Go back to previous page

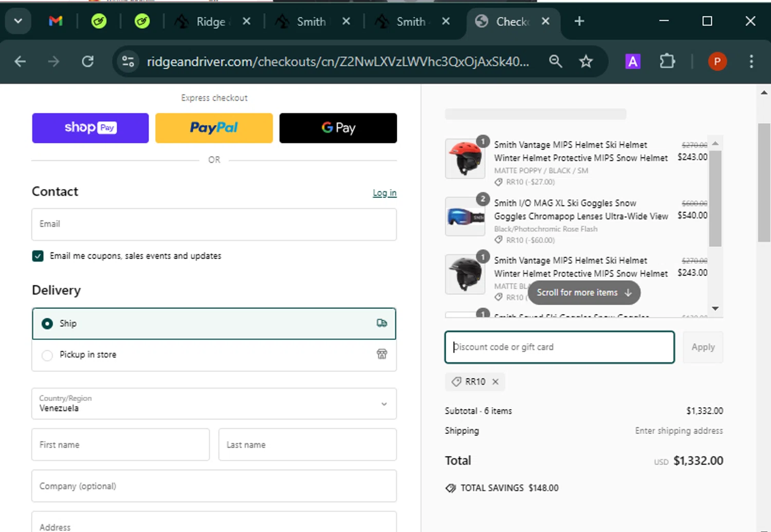(x=20, y=62)
